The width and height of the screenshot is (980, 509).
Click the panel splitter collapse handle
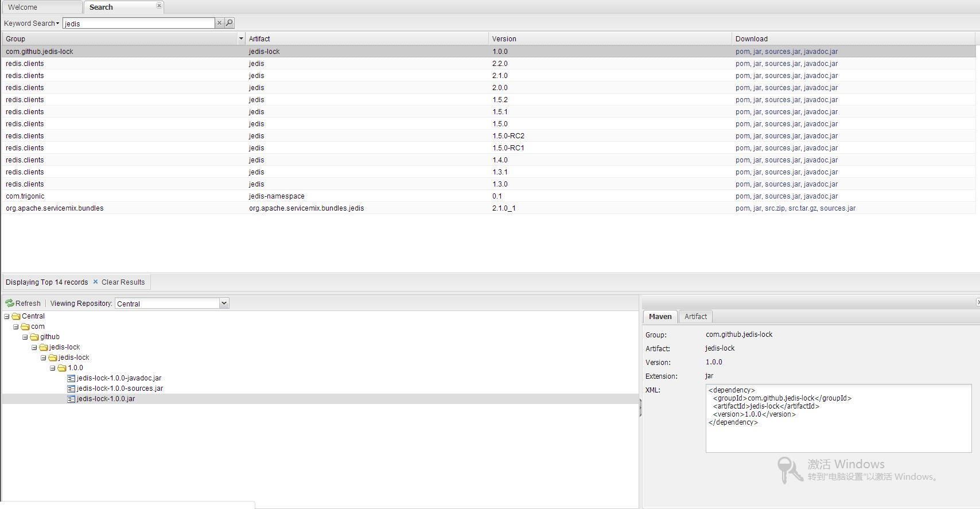[640, 407]
